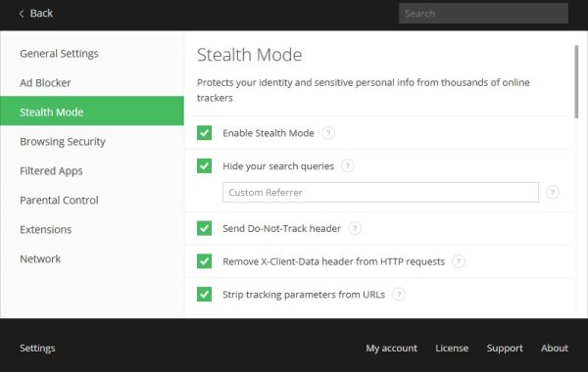Viewport: 588px width, 372px height.
Task: Open help icon for Remove X-Client-Data header
Action: pyautogui.click(x=459, y=261)
